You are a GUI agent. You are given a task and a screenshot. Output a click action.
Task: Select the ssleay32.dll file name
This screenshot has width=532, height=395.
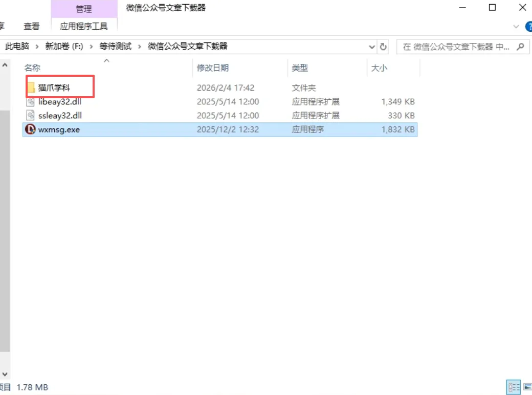pyautogui.click(x=60, y=115)
